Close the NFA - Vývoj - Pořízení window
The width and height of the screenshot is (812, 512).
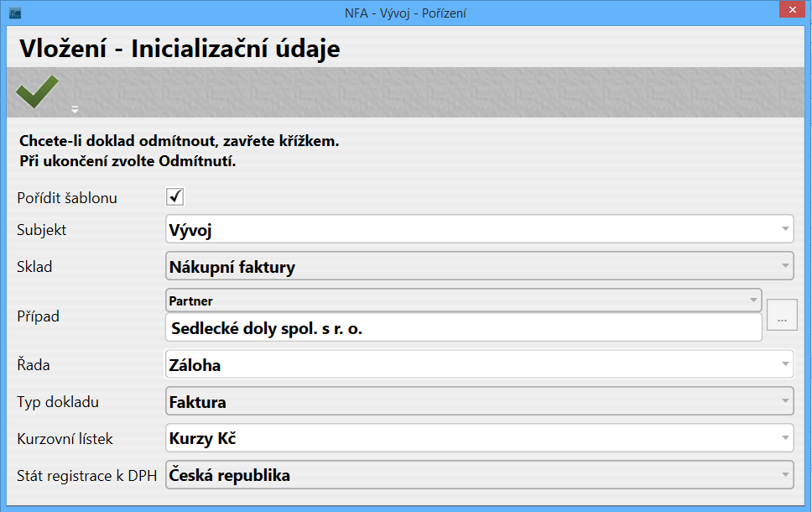[x=789, y=11]
